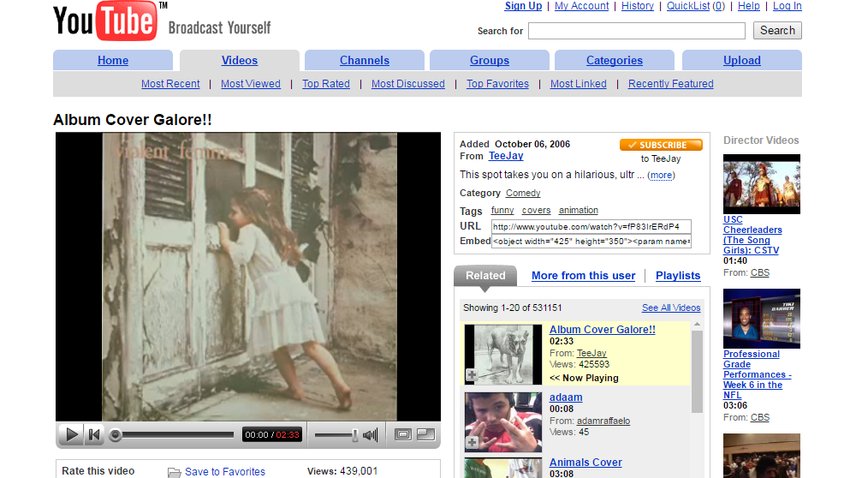Viewport: 850px width, 478px height.
Task: Click the Album Cover Galore related thumbnail
Action: [x=503, y=354]
